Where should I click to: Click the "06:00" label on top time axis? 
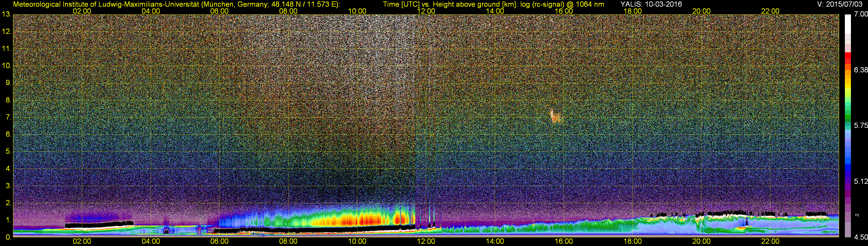[219, 11]
